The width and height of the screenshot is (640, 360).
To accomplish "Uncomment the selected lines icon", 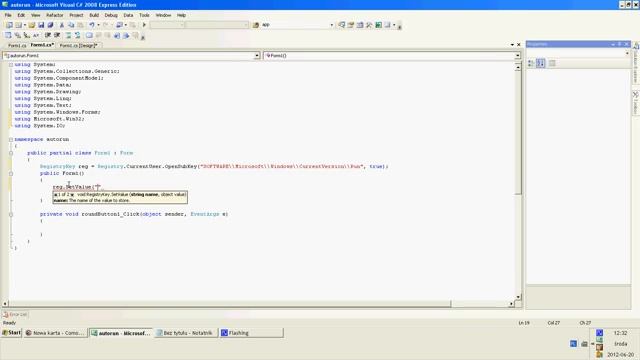I will (78, 36).
